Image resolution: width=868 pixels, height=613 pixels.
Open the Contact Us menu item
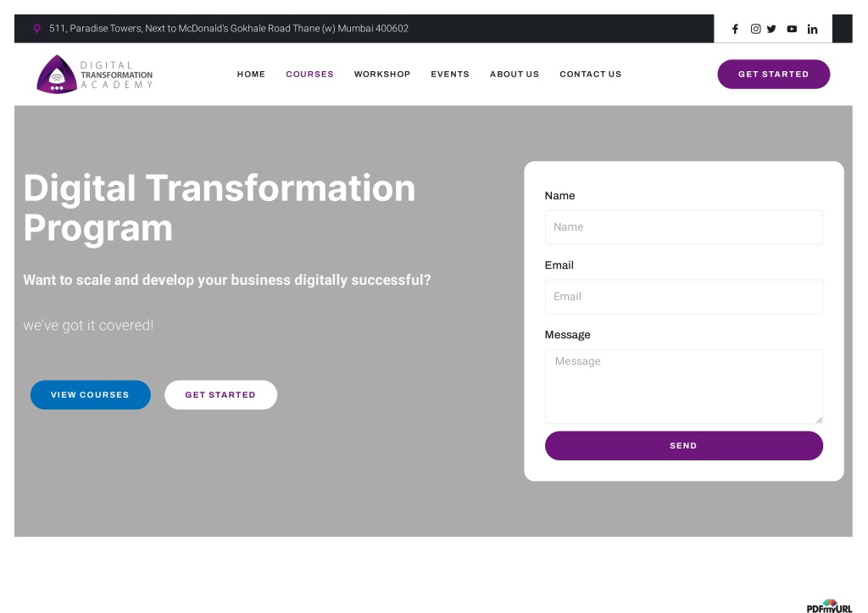coord(590,75)
